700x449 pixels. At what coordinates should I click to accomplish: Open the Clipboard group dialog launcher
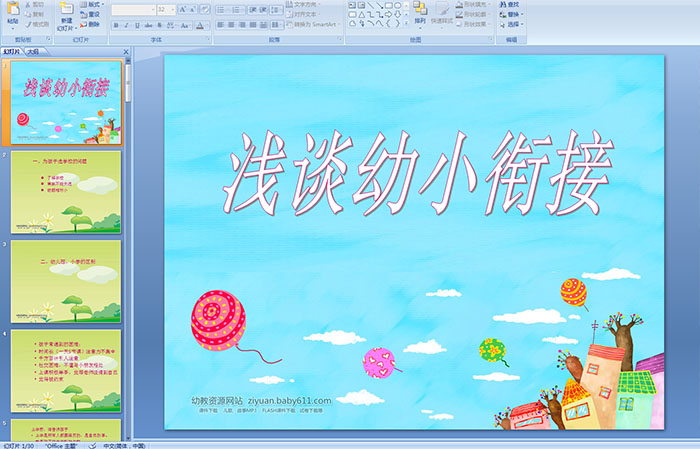49,40
